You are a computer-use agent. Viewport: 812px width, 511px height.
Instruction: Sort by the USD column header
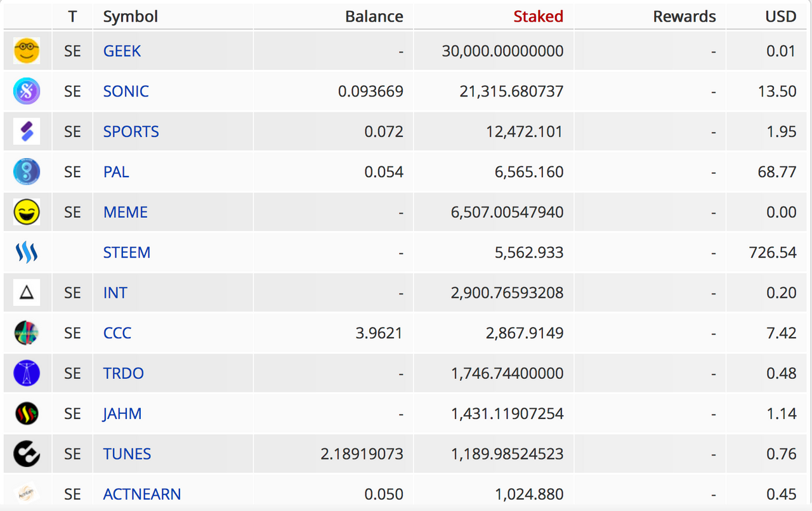pos(781,16)
